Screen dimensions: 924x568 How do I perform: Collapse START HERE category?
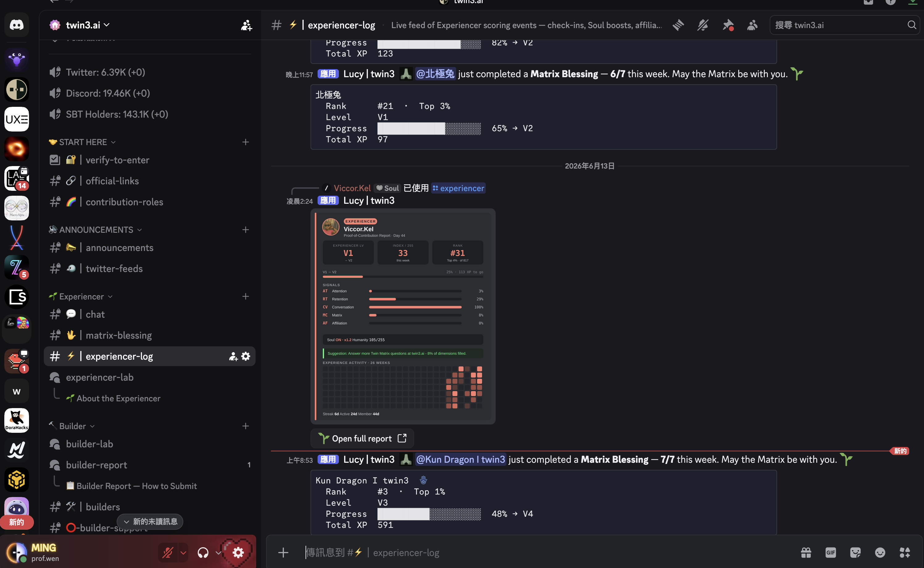[x=82, y=142]
